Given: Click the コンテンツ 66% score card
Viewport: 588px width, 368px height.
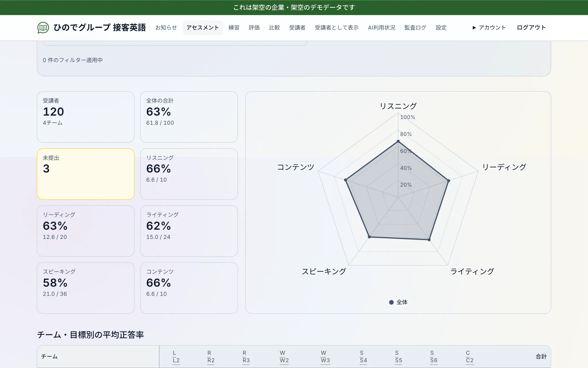Looking at the screenshot, I should (189, 288).
